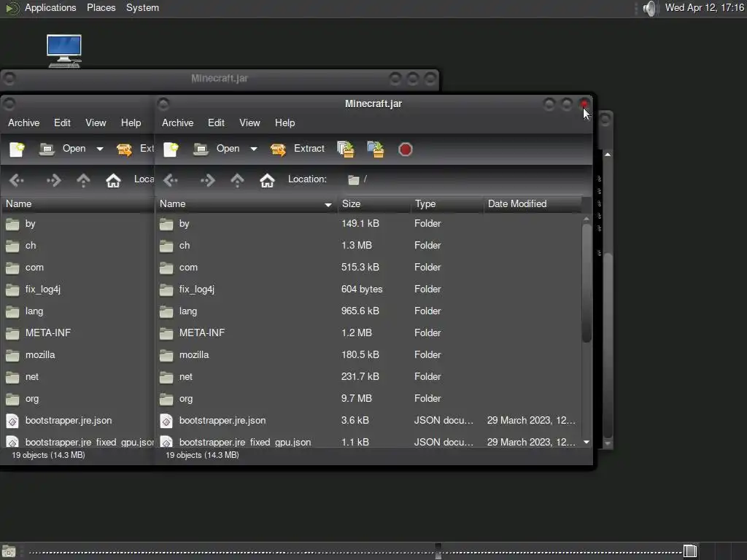Click the file list scrollbar in front window
Image resolution: width=747 pixels, height=560 pixels.
587,283
